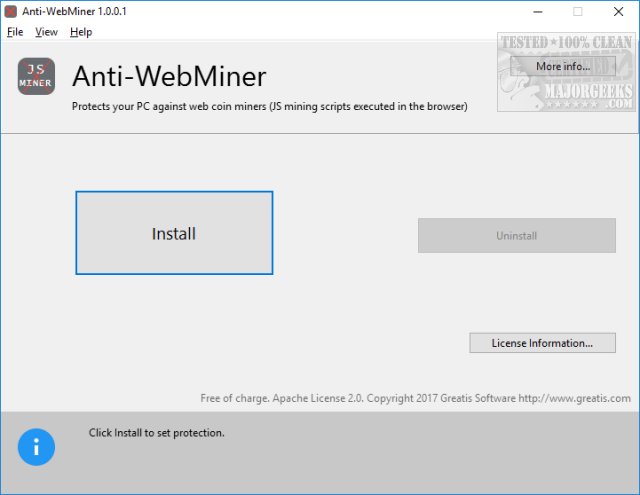Click the Anti-WebMiner heading text
This screenshot has height=495, width=640.
169,76
